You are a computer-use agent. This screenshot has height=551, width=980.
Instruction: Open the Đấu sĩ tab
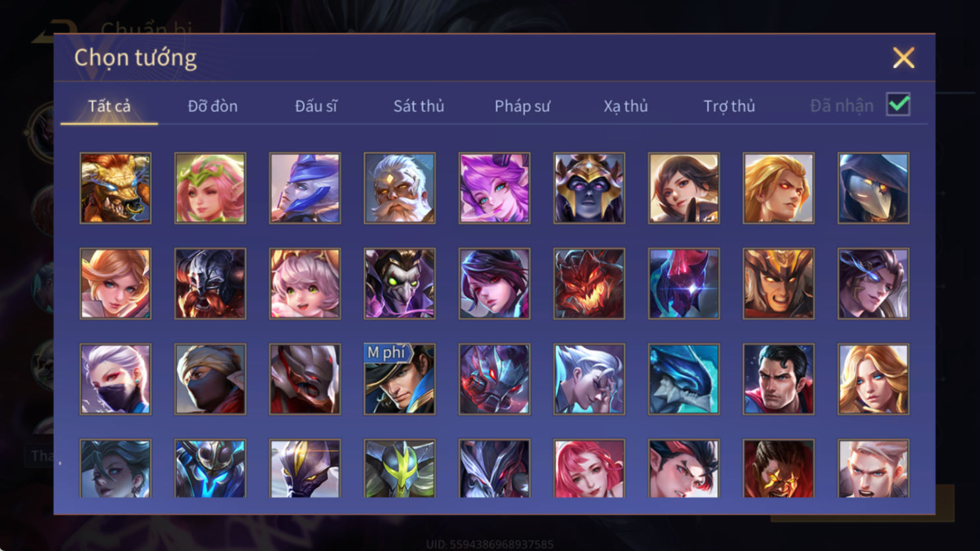coord(316,106)
